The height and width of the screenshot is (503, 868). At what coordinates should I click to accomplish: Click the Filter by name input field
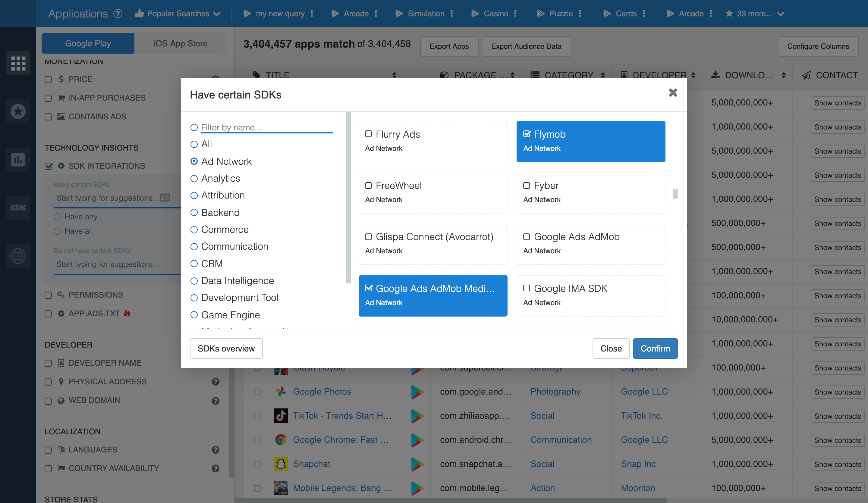(266, 127)
